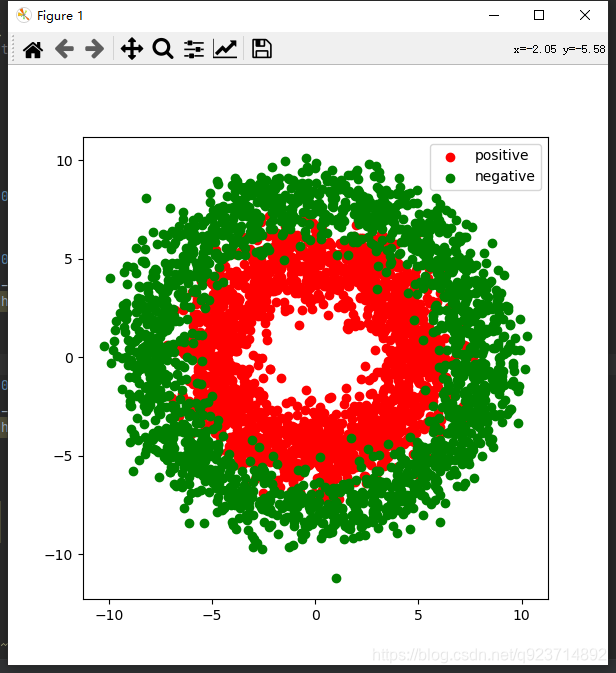Open Configure subplots sliders icon

click(194, 49)
